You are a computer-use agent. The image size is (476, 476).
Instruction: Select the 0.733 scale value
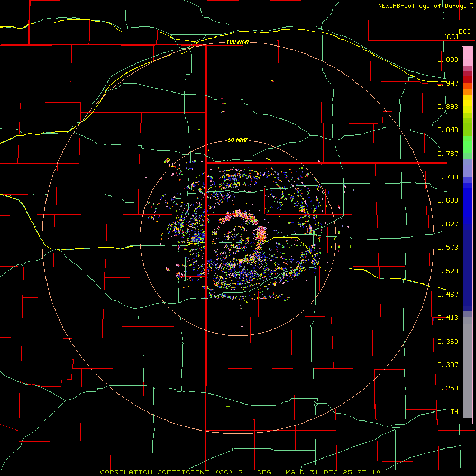point(448,177)
